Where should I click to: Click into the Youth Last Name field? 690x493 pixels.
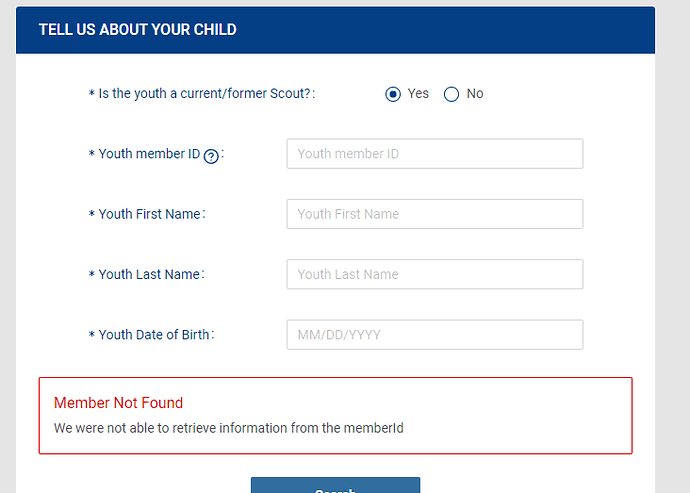434,274
